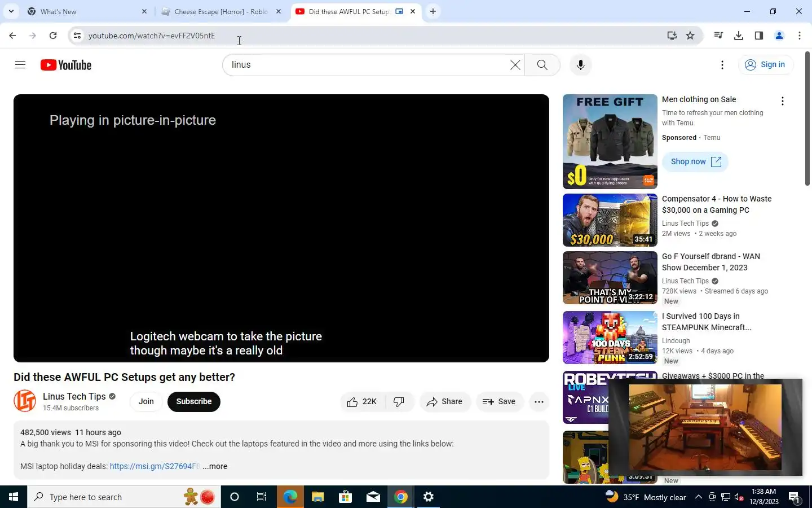
Task: Open Chrome three-dot menu
Action: tap(800, 36)
